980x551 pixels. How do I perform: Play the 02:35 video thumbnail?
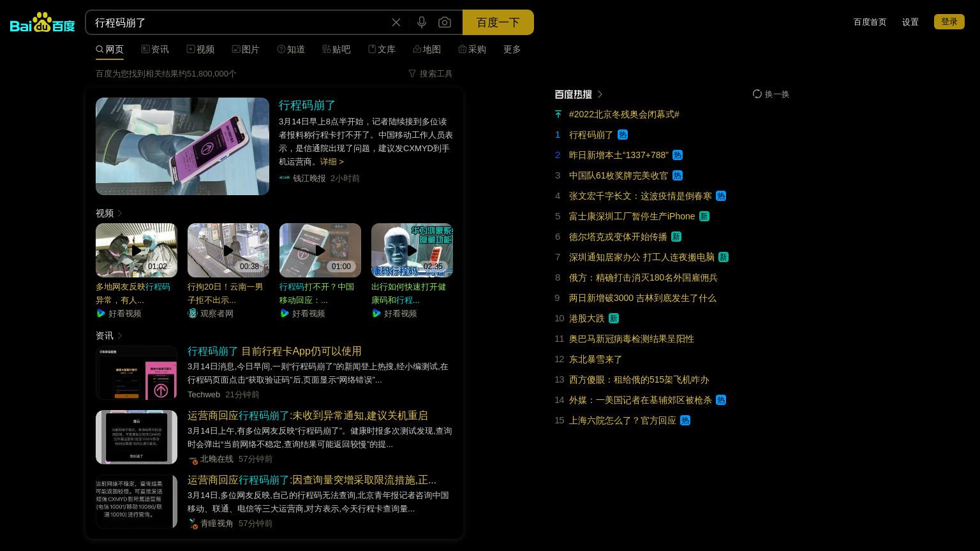(x=412, y=250)
